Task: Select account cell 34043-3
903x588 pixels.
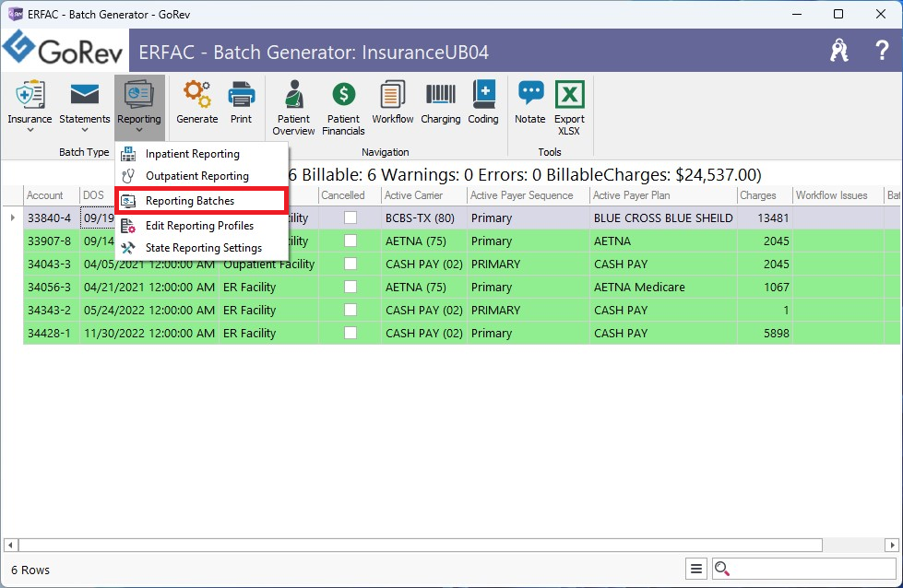Action: click(x=52, y=264)
